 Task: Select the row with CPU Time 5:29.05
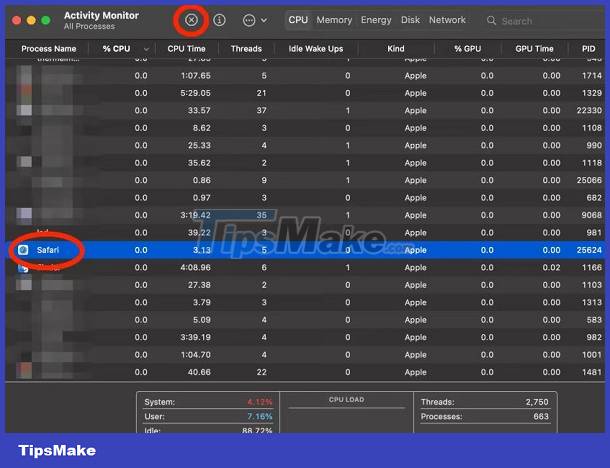(x=305, y=93)
